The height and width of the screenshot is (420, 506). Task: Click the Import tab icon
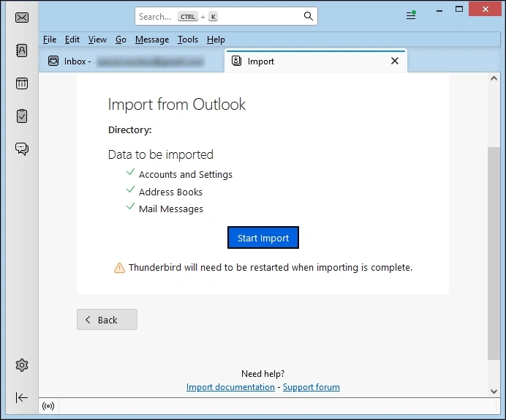236,61
